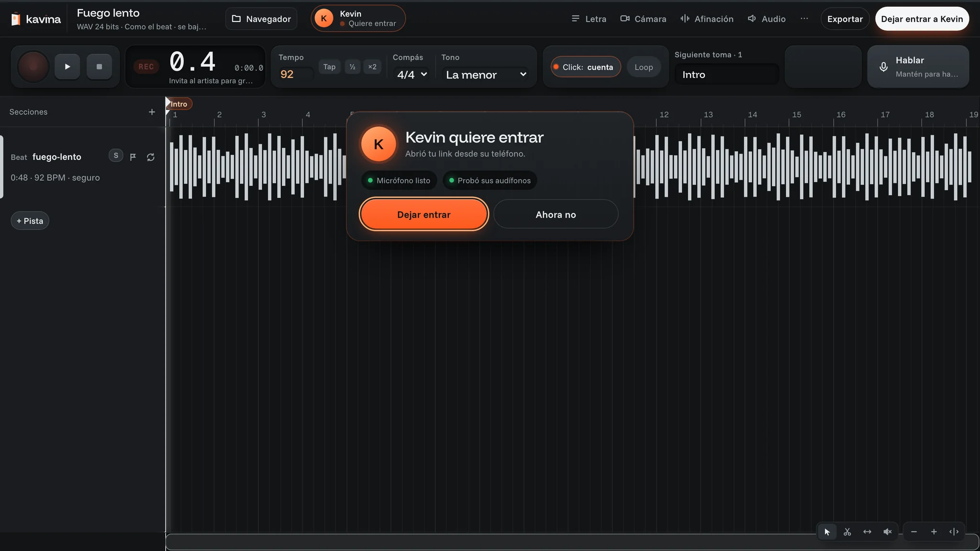The image size is (980, 551).
Task: Solo the fuego-lento beat track
Action: pyautogui.click(x=116, y=155)
